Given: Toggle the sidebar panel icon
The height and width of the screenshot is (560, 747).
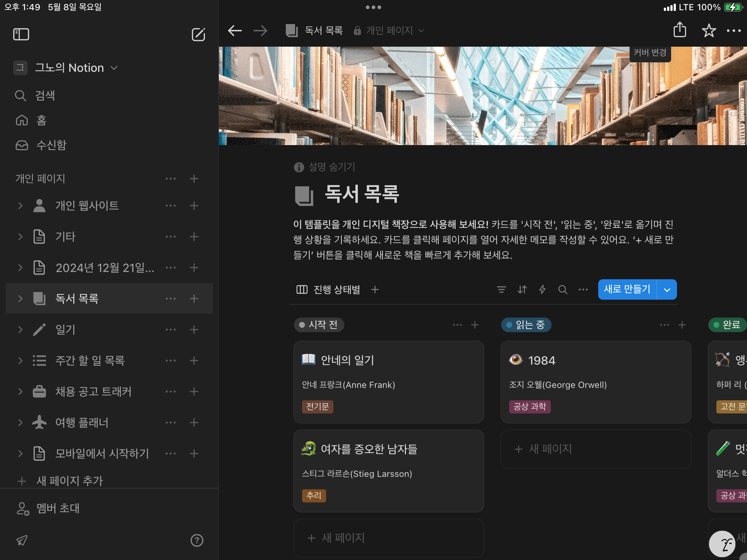Looking at the screenshot, I should (x=21, y=34).
